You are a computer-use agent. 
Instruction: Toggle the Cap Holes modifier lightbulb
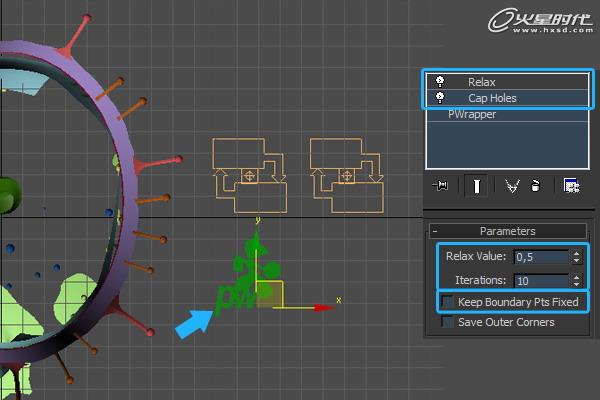point(441,98)
